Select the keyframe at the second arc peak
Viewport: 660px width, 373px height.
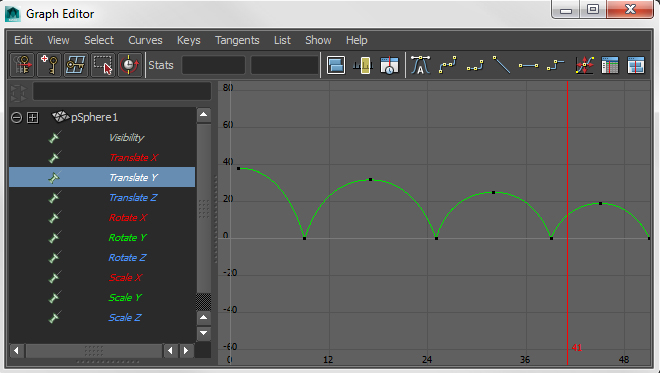click(370, 180)
